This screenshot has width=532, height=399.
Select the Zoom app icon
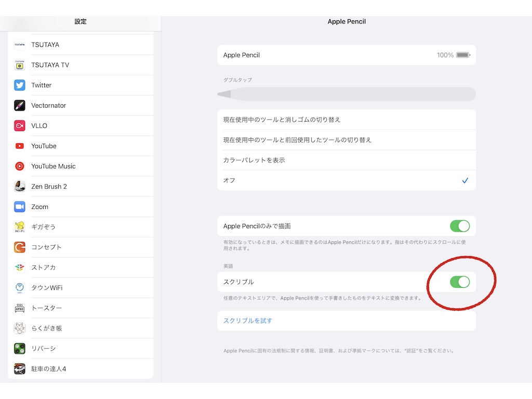pos(20,207)
